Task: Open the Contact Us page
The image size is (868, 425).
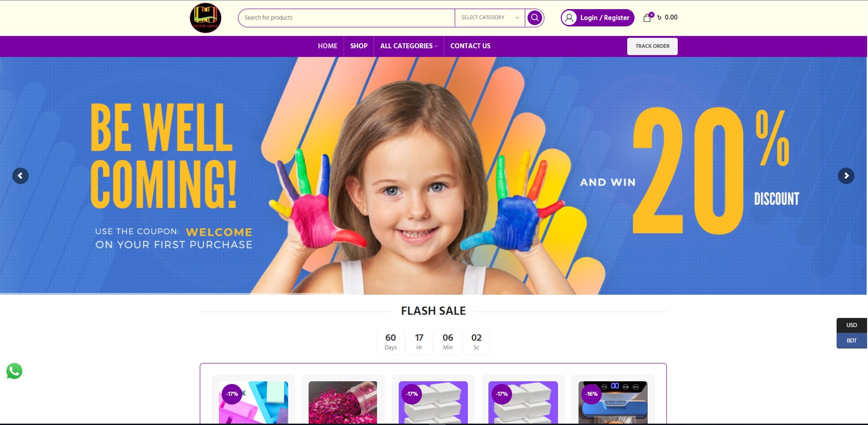Action: click(470, 46)
